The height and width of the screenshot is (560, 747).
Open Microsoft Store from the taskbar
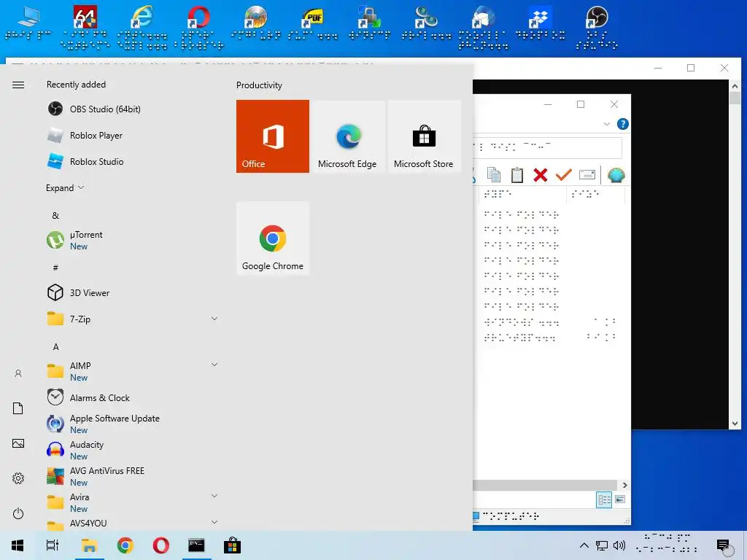(233, 545)
